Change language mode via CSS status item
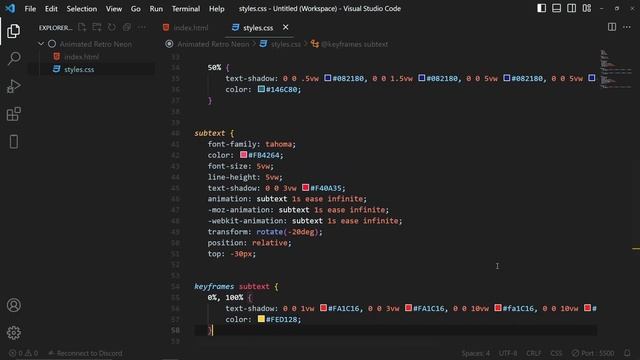This screenshot has width=640, height=360. 556,353
